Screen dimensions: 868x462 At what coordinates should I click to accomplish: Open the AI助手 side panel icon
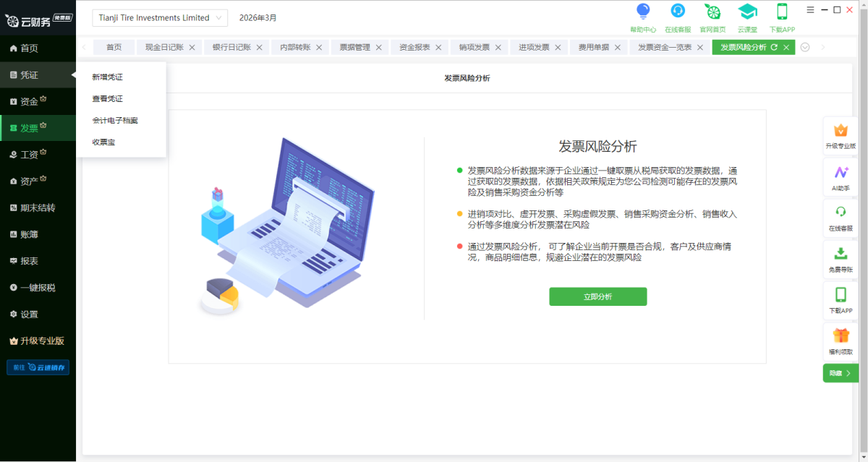click(x=841, y=173)
